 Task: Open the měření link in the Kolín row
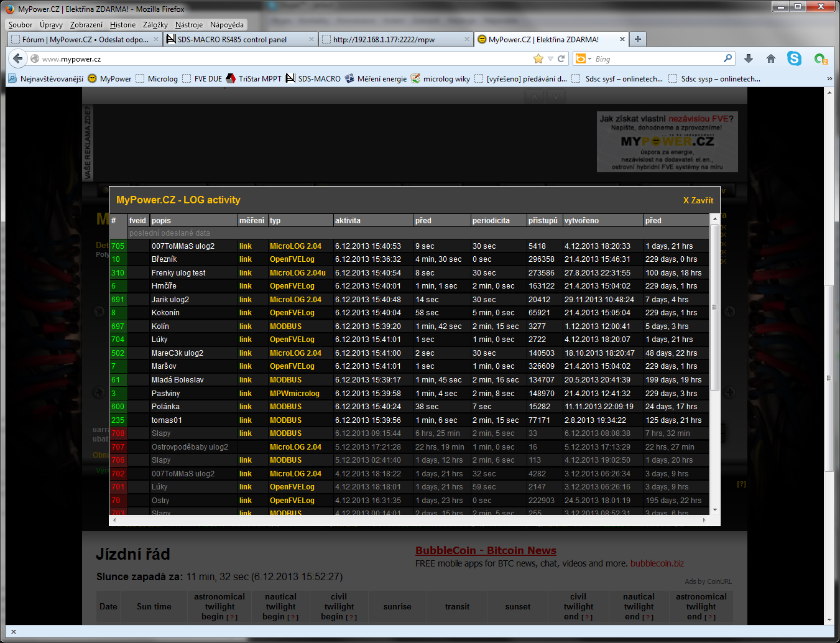(x=246, y=326)
